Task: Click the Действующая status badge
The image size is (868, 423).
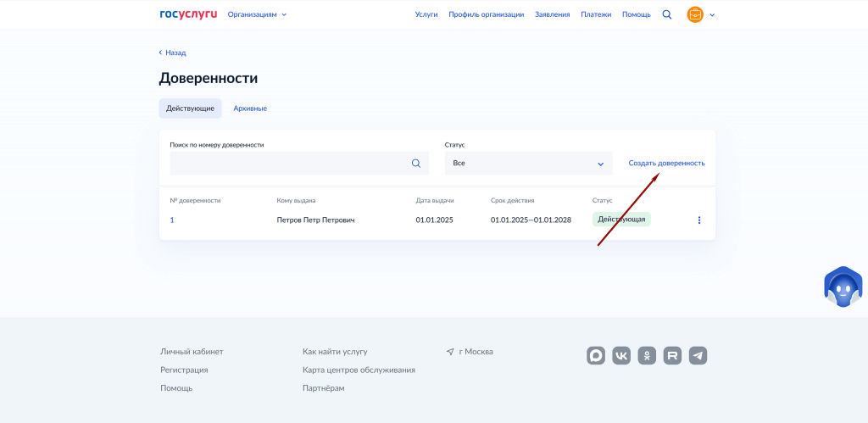Action: pyautogui.click(x=621, y=220)
